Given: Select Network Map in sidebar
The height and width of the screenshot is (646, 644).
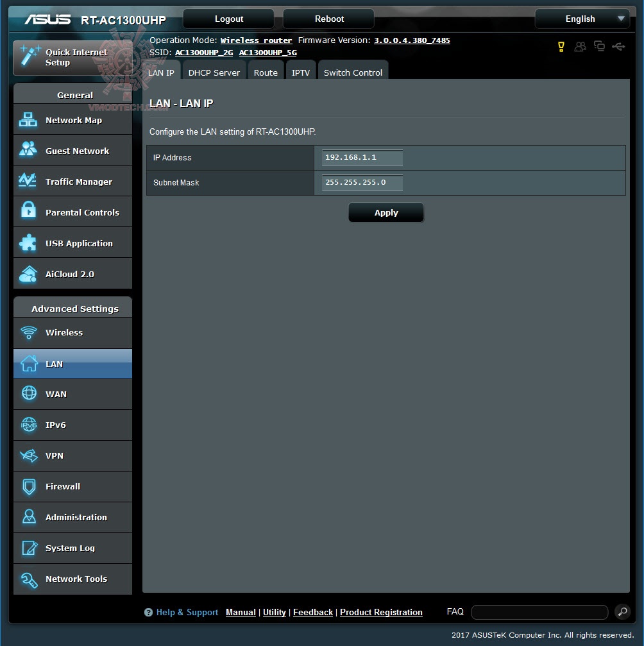Looking at the screenshot, I should (73, 120).
